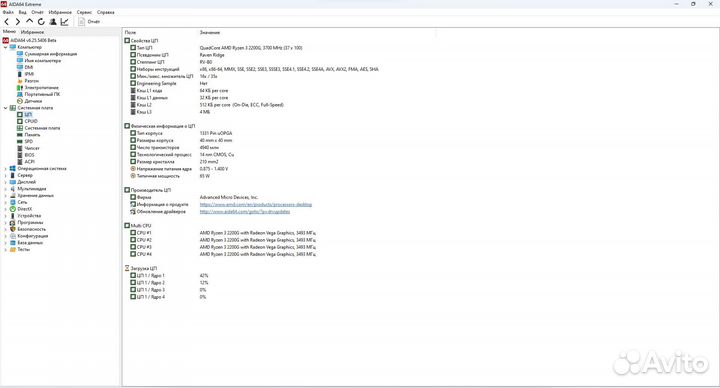Click the Тесты folder icon

[12, 249]
